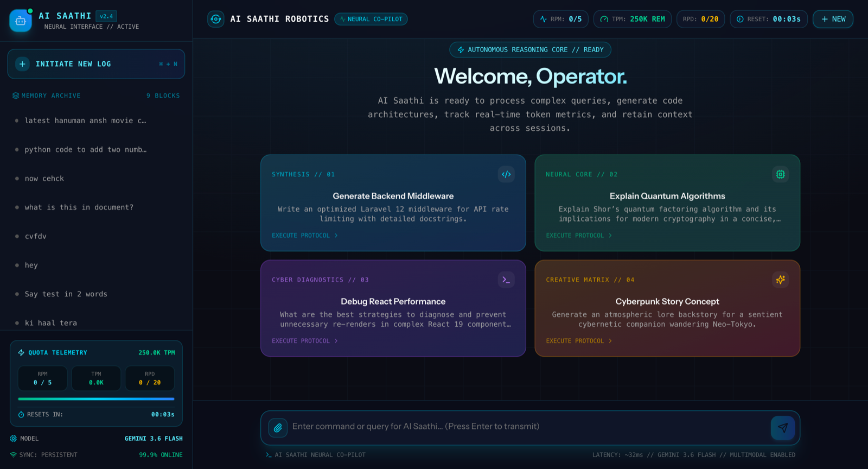Click the '9 BLOCKS' archive count

[x=163, y=96]
